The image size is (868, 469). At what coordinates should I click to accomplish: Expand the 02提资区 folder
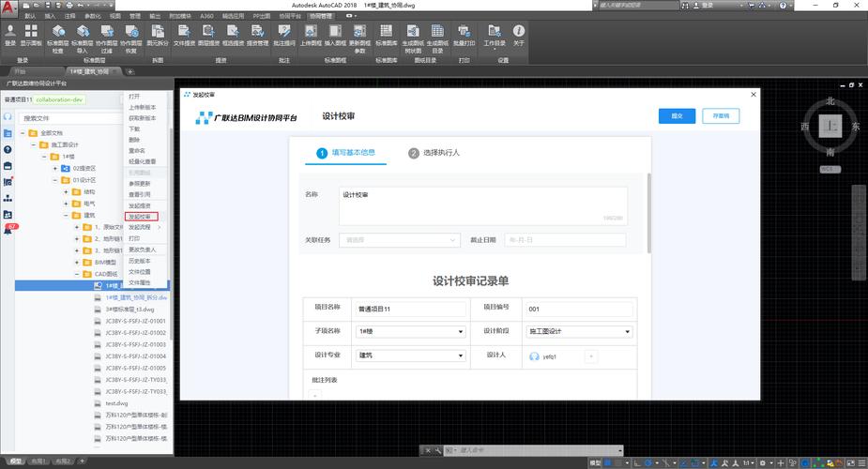pos(54,168)
